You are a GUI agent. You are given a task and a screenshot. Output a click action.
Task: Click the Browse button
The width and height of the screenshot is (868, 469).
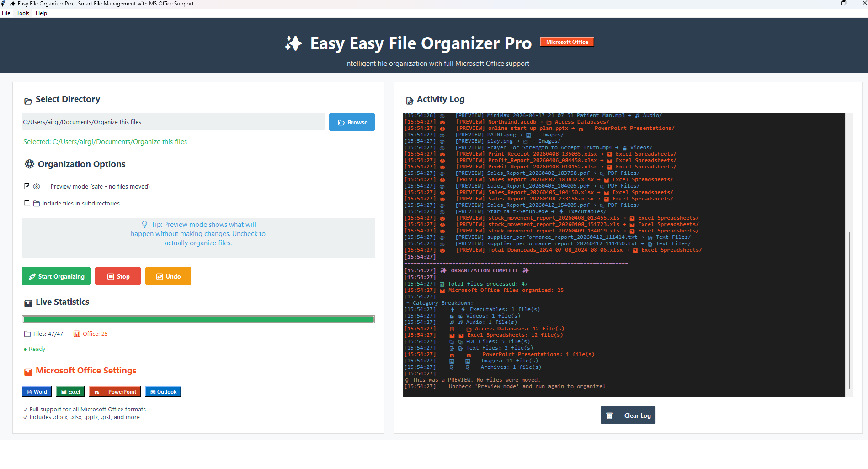coord(352,122)
